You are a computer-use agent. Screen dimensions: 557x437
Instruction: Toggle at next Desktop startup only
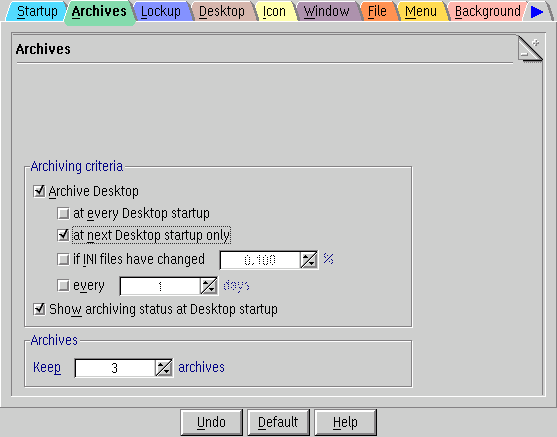pos(63,235)
